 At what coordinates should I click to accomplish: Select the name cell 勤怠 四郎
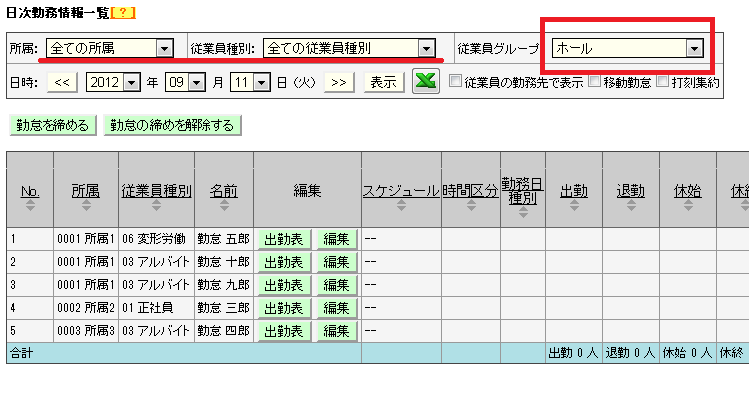point(224,330)
